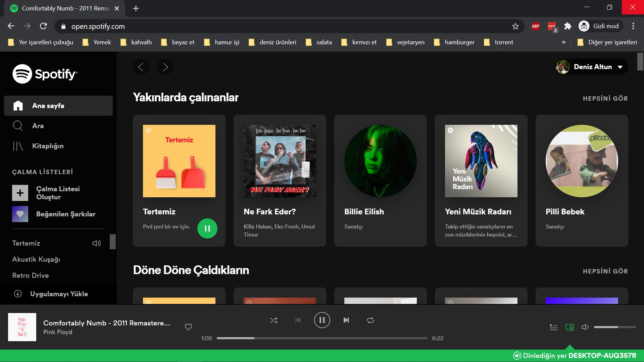
Task: Open the Yer işaretleri çubuğu folder
Action: (x=41, y=42)
